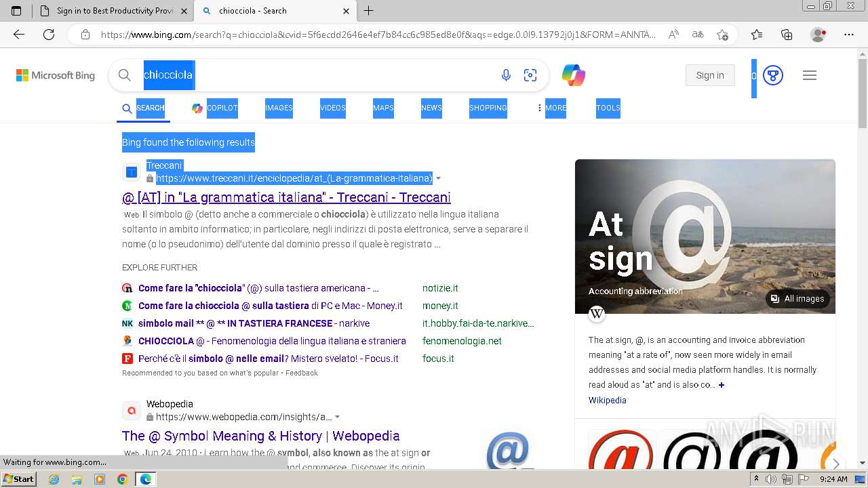868x488 pixels.
Task: Select the COPILOT search tab
Action: tap(215, 108)
